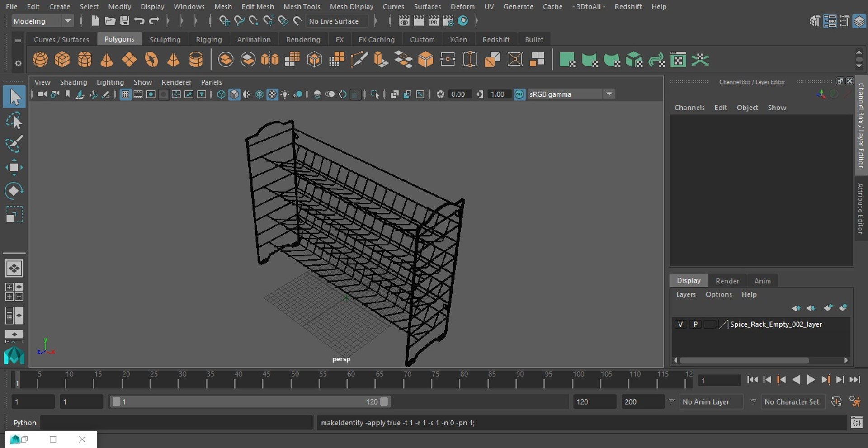Viewport: 868px width, 448px height.
Task: Create a polygon sphere from shelf
Action: tap(40, 59)
